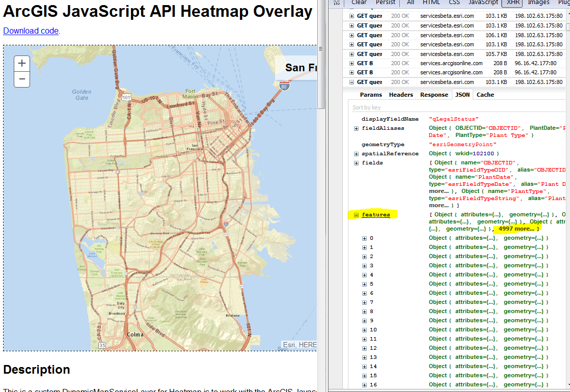Click the wkid=102100 object value
570x392 pixels.
pos(464,154)
